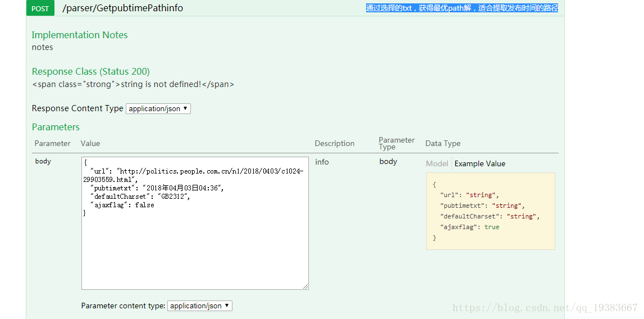Click the info description text
This screenshot has width=644, height=319.
322,162
